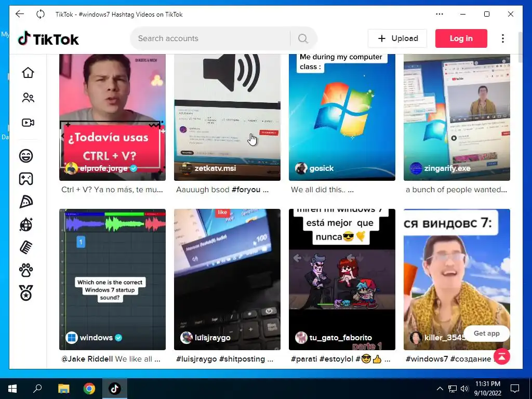Viewport: 532px width, 399px height.
Task: Open the vertical three-dot more menu
Action: (x=503, y=38)
